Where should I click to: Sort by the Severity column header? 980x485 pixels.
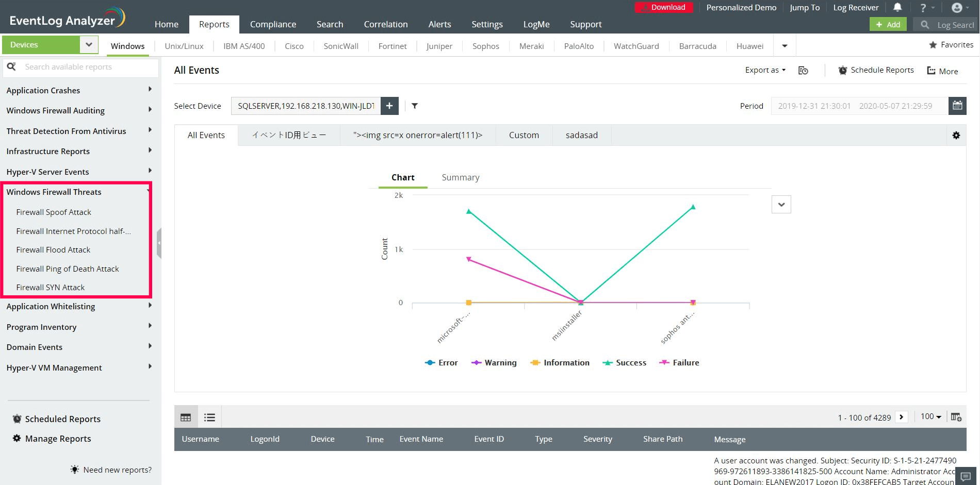598,439
